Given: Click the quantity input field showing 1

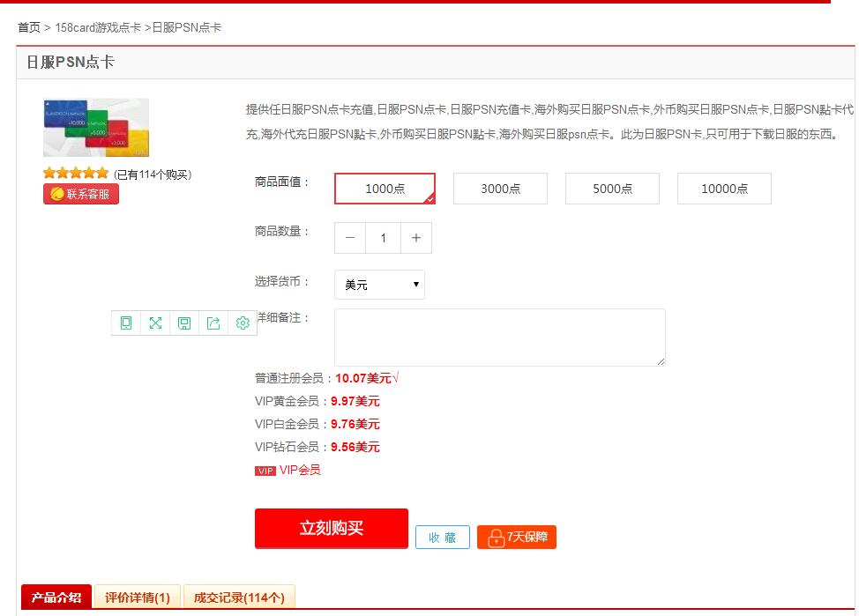Looking at the screenshot, I should tap(384, 238).
